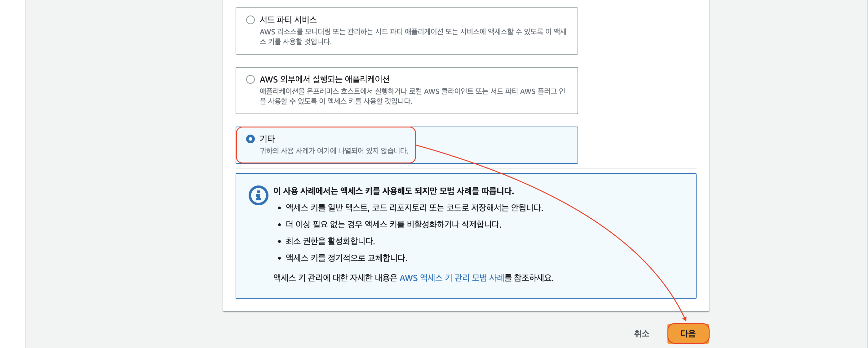Open the AWS 액세스 키 관리 모범 사례 link
Viewport: 868px width, 348px height.
451,278
